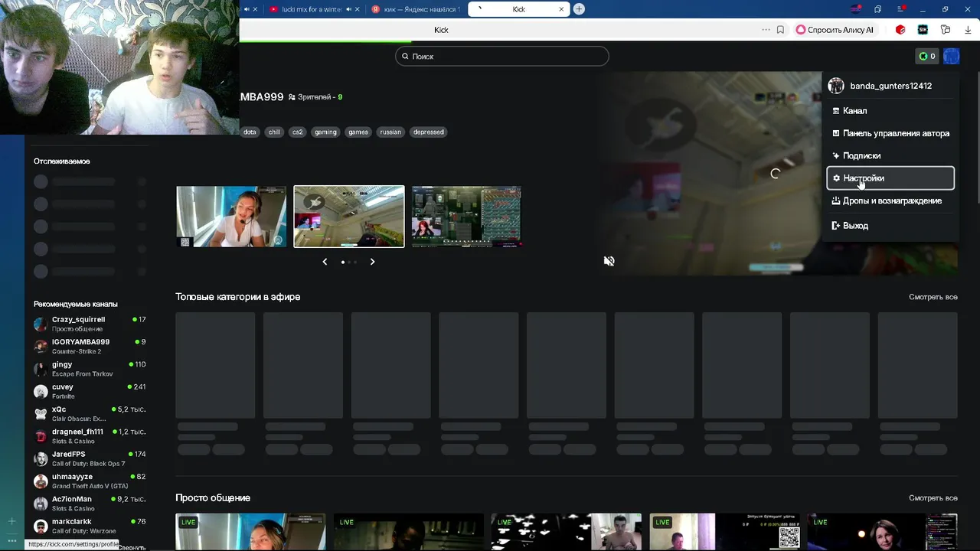Viewport: 980px width, 551px height.
Task: Open the QR code live stream thumbnail
Action: (724, 532)
